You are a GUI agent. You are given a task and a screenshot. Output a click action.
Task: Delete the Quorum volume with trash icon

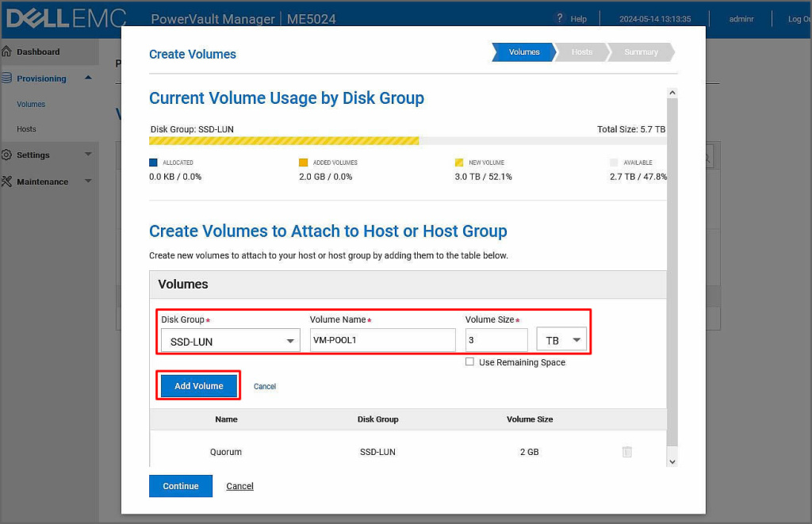pyautogui.click(x=626, y=452)
